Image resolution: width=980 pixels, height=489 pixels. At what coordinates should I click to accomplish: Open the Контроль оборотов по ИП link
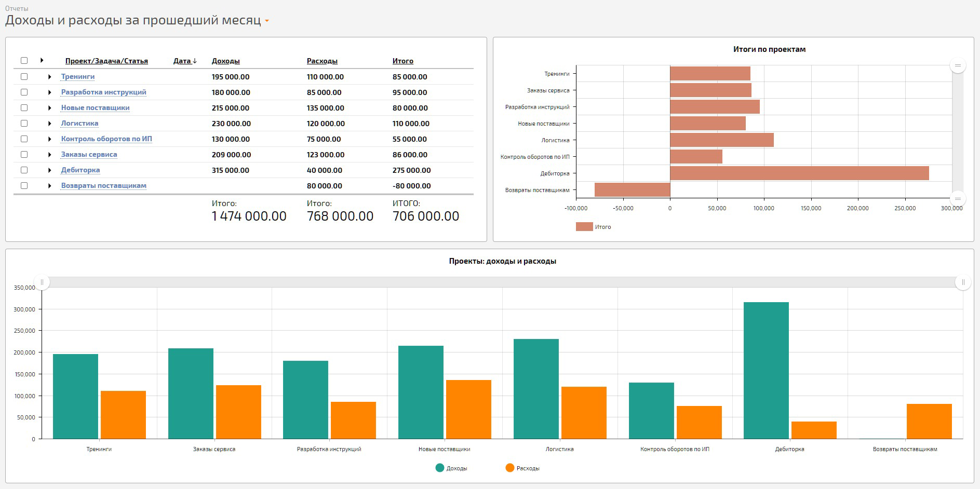click(106, 139)
